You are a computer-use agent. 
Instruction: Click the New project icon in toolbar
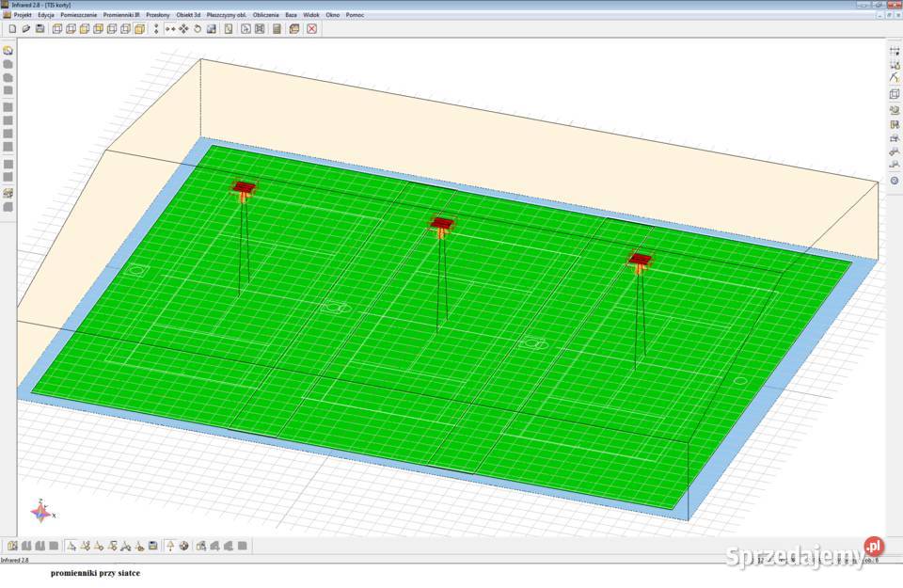12,29
